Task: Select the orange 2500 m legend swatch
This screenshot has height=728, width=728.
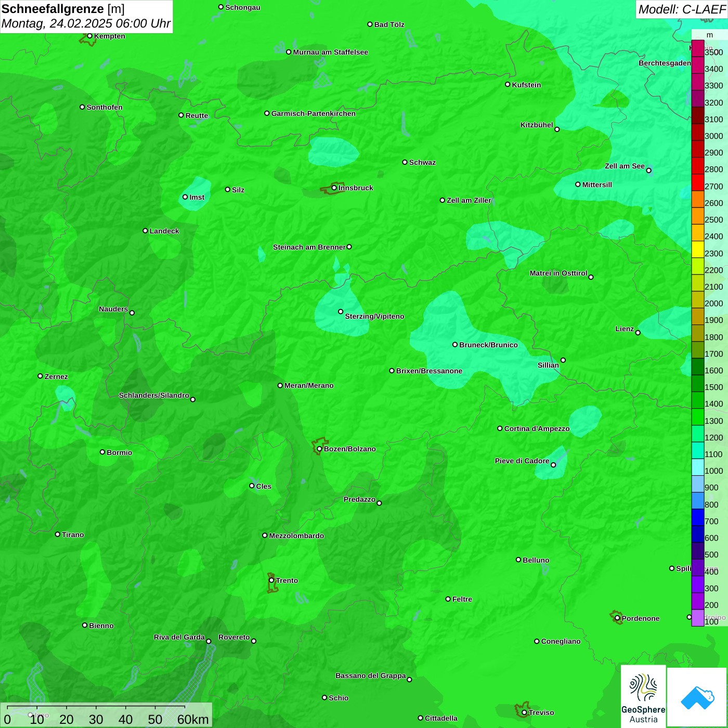Action: 698,216
